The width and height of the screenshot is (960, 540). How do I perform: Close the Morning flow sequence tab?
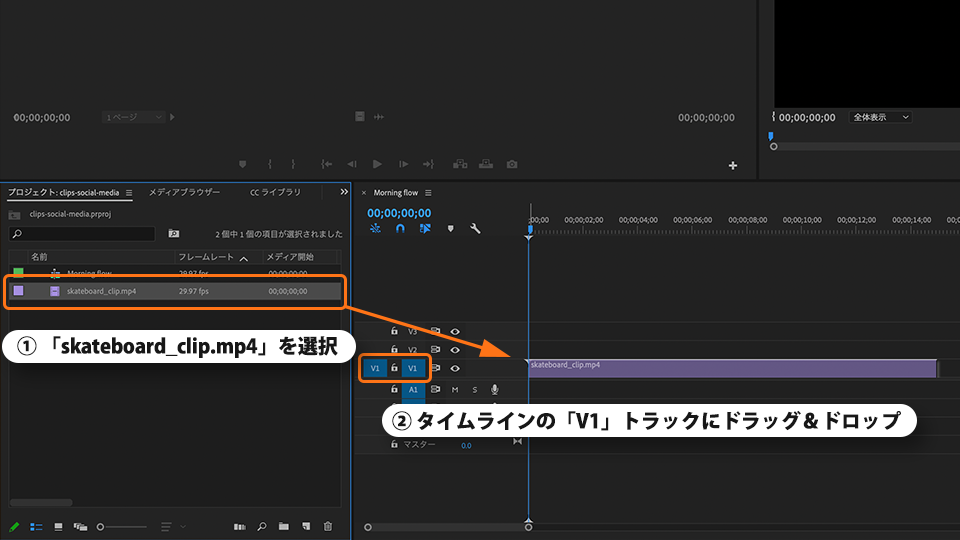point(364,193)
